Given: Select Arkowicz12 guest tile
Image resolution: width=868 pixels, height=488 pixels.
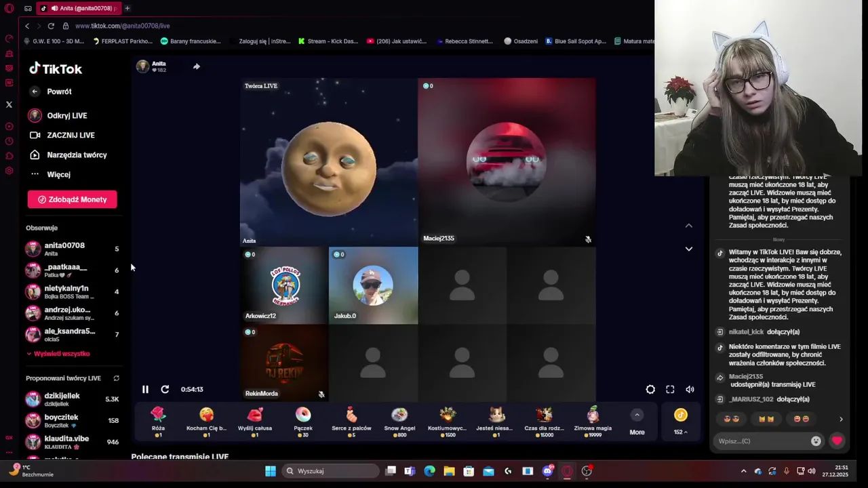Looking at the screenshot, I should 284,285.
